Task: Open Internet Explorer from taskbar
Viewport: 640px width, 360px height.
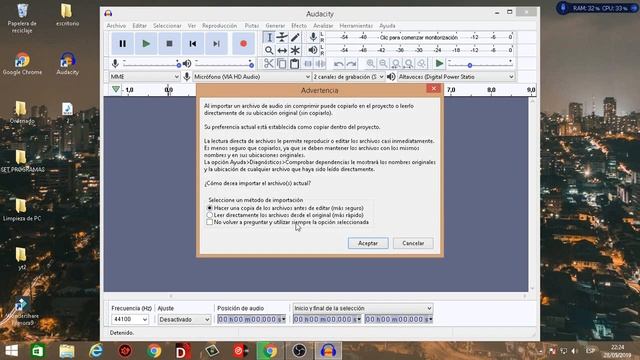Action: pyautogui.click(x=96, y=351)
